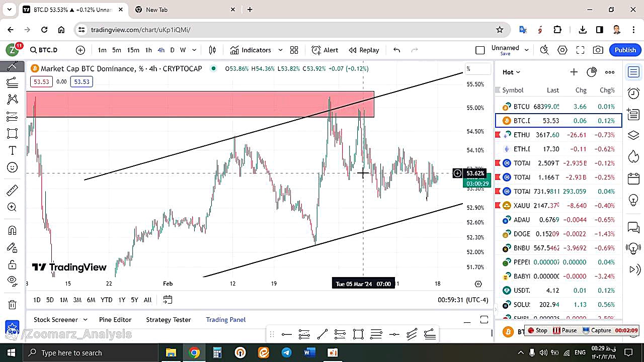Open the Trading Panel tab
This screenshot has width=644, height=362.
pyautogui.click(x=226, y=319)
